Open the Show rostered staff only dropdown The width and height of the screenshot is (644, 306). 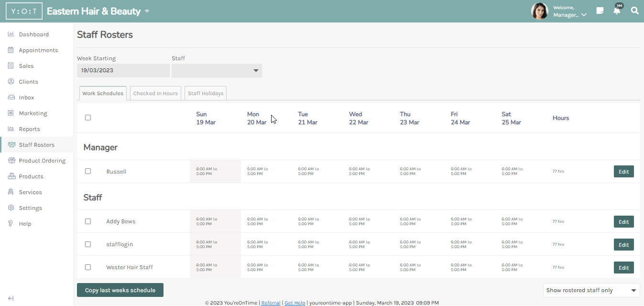pos(591,290)
